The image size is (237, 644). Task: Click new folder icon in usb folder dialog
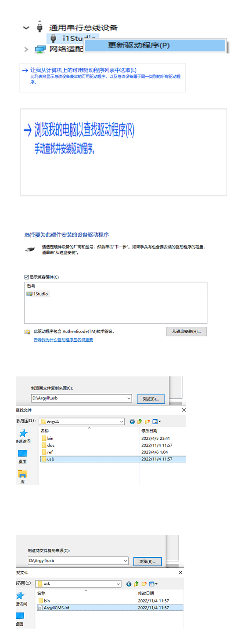[x=144, y=584]
